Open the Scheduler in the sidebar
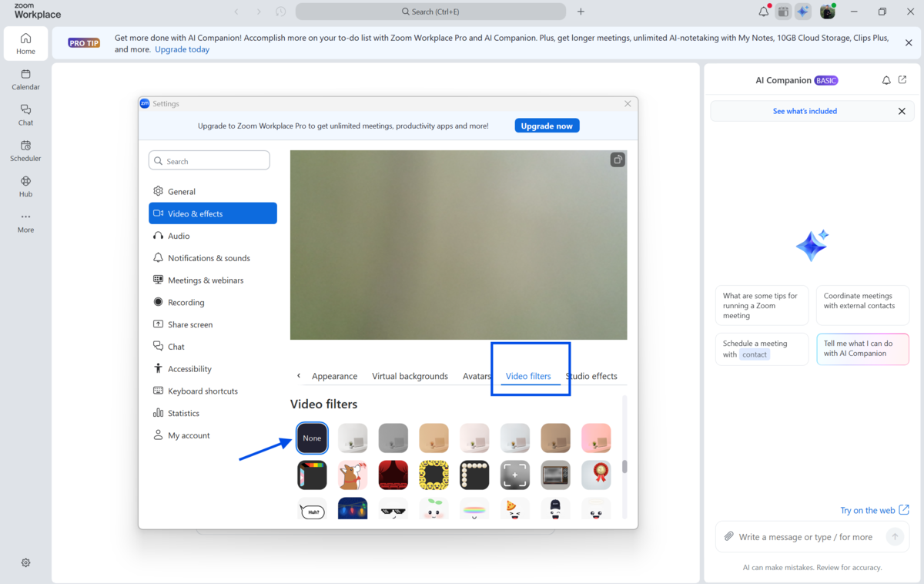The image size is (924, 584). (x=25, y=150)
